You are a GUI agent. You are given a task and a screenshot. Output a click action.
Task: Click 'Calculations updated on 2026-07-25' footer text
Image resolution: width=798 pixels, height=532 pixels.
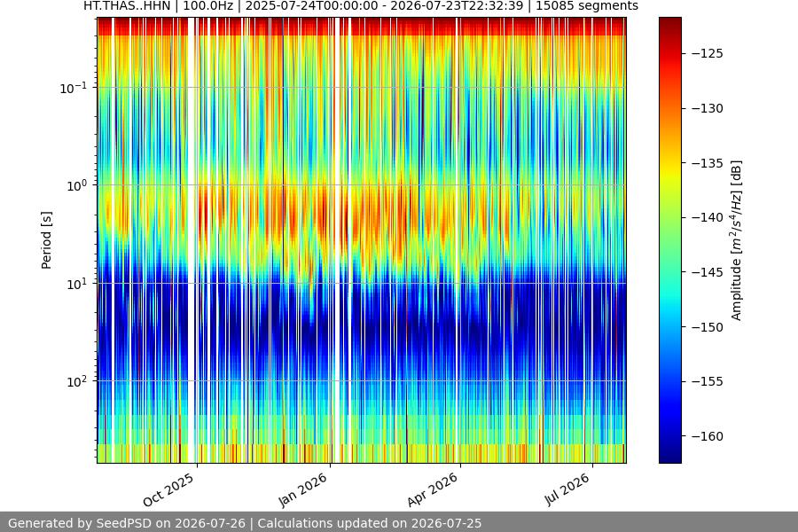(x=370, y=523)
